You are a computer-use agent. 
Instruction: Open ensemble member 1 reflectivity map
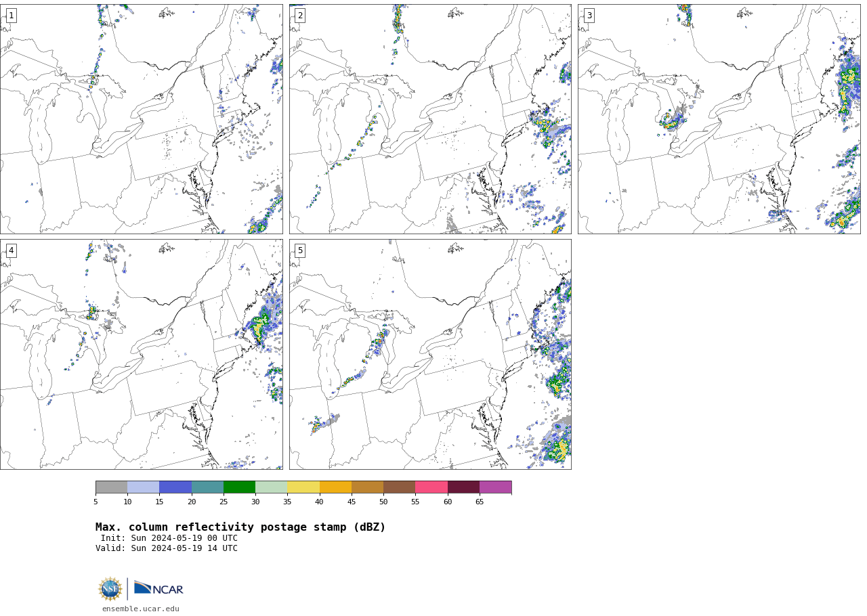click(x=141, y=119)
